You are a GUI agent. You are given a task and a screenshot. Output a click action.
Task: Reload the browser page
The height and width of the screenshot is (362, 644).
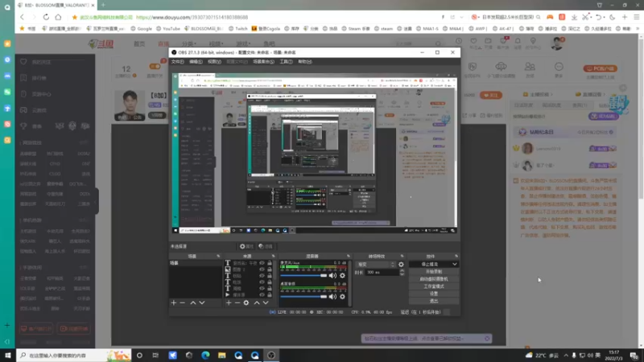(46, 17)
